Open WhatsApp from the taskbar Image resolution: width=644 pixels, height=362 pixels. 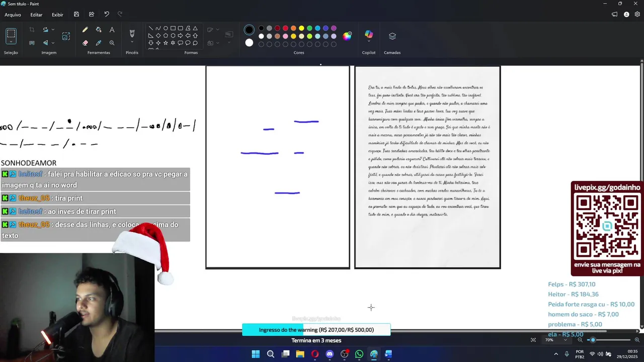click(x=359, y=354)
